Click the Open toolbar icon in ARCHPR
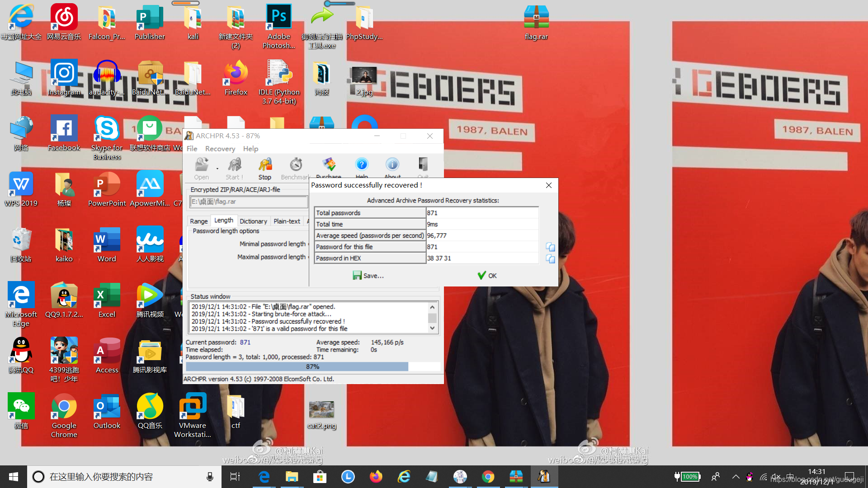868x488 pixels. click(x=202, y=169)
